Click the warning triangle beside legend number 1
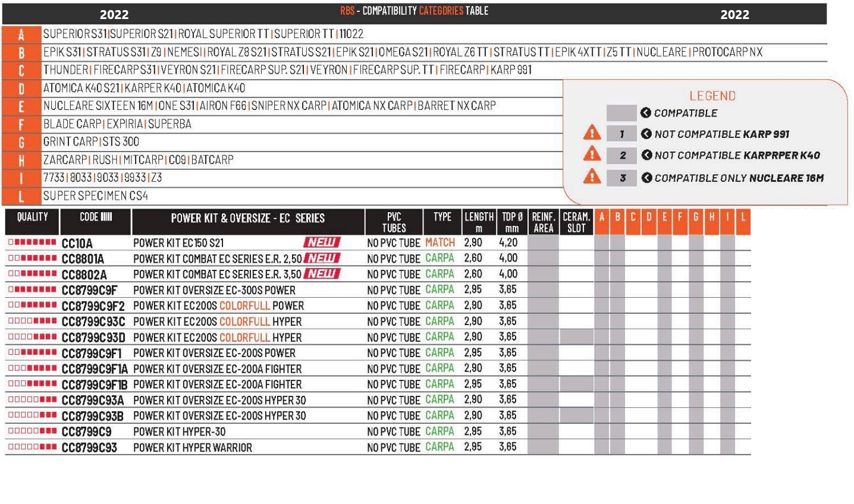 pos(592,133)
